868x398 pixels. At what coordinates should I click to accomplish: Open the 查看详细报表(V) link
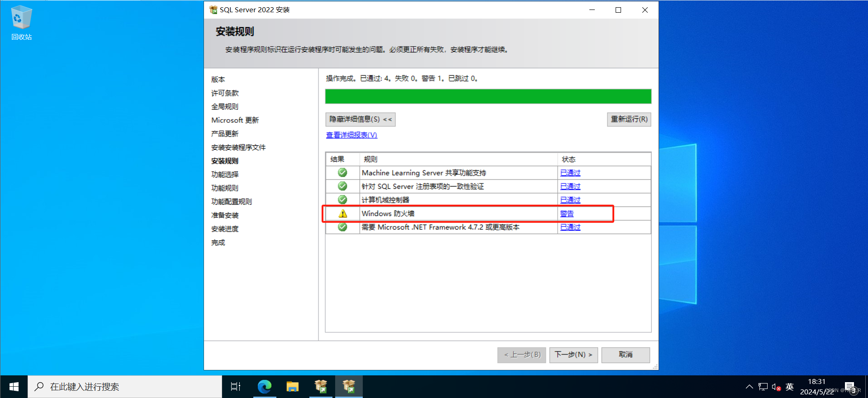click(x=351, y=135)
